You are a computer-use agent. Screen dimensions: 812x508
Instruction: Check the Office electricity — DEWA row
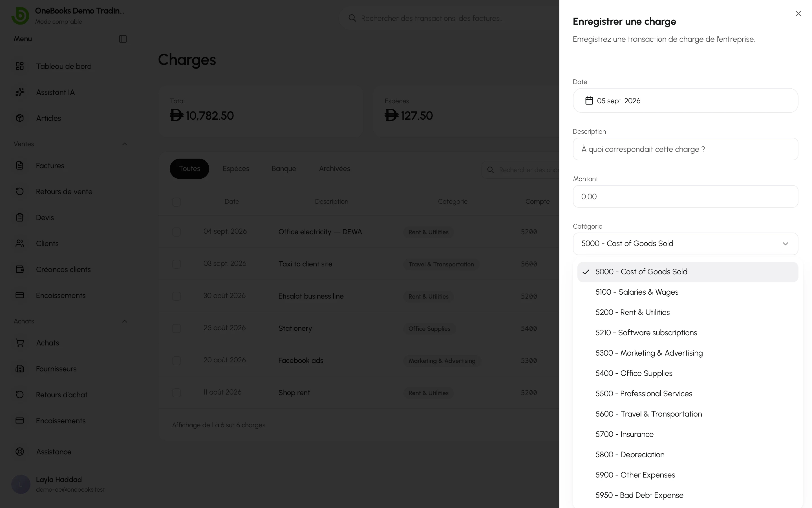tap(176, 232)
